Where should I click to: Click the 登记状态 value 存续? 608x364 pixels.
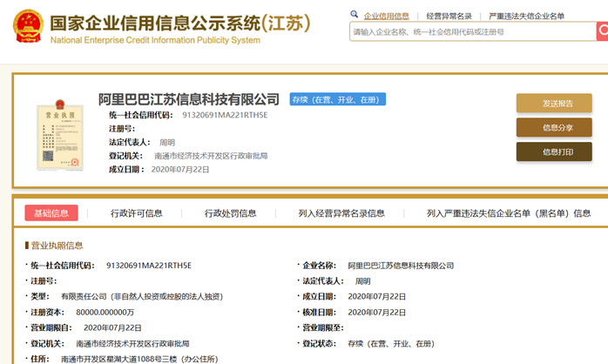(x=391, y=343)
